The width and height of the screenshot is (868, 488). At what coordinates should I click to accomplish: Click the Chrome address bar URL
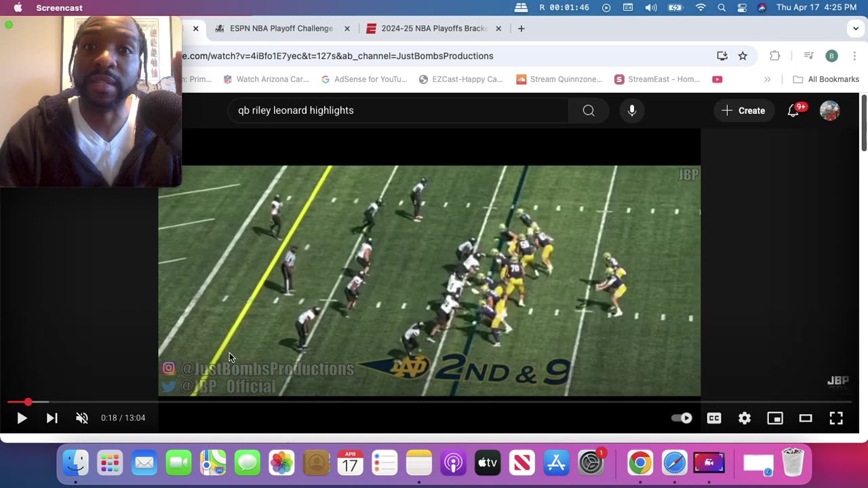tap(337, 56)
